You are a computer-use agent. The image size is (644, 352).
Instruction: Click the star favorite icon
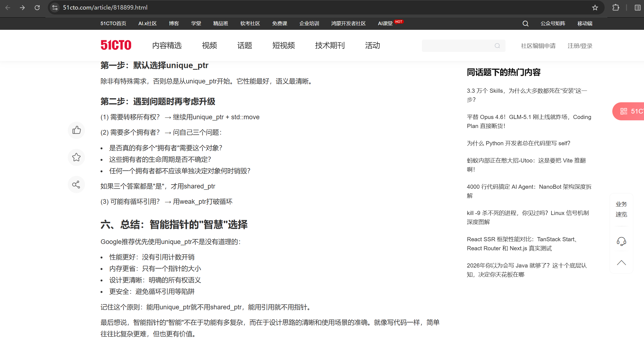point(77,157)
